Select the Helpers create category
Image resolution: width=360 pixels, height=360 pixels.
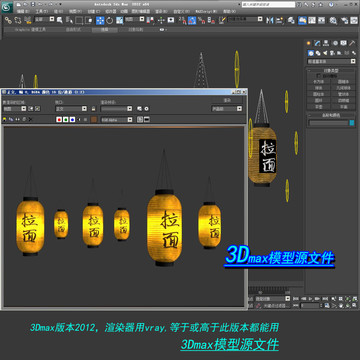[339, 53]
